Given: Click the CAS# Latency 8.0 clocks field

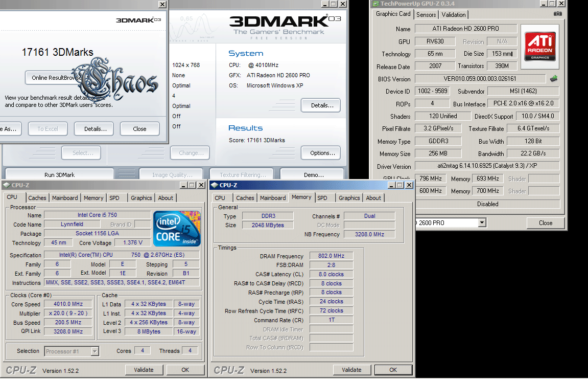Looking at the screenshot, I should tap(331, 274).
